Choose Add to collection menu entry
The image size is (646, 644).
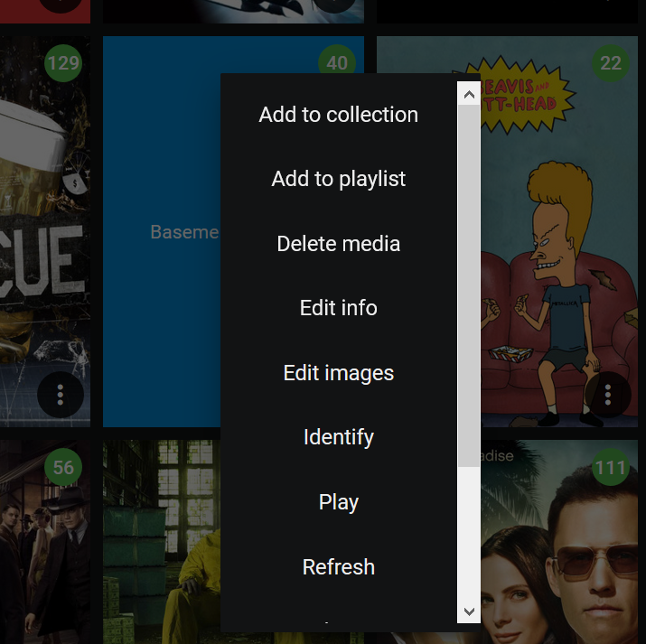338,115
